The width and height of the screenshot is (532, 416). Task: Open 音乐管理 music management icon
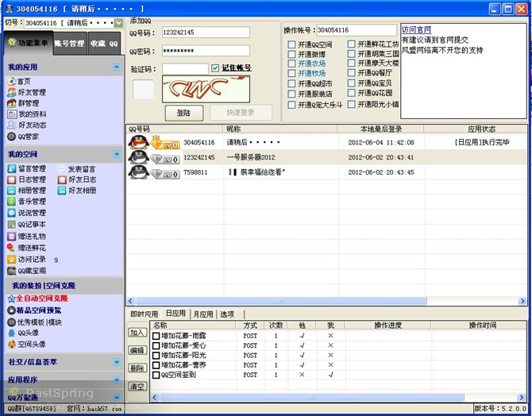coord(12,202)
